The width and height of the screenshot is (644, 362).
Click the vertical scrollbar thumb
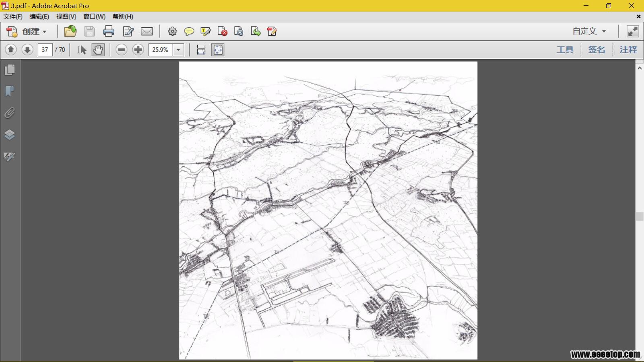(640, 216)
